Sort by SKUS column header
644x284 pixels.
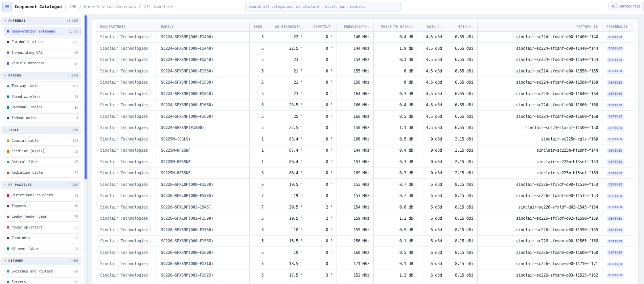[258, 27]
